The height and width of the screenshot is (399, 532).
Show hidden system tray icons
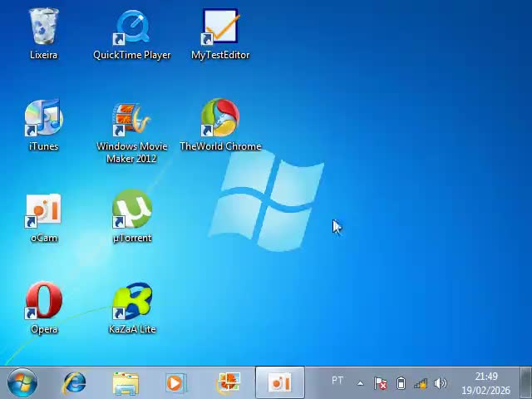(360, 383)
